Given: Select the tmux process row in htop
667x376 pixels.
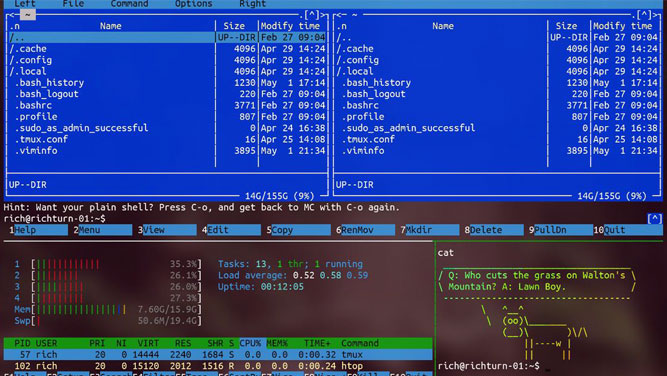Looking at the screenshot, I should (218, 354).
